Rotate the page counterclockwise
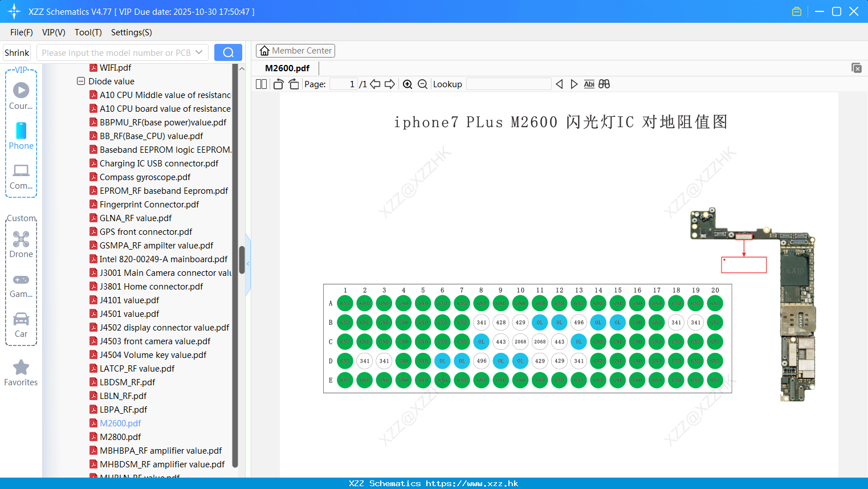Screen dimensions: 868x489 [278, 84]
